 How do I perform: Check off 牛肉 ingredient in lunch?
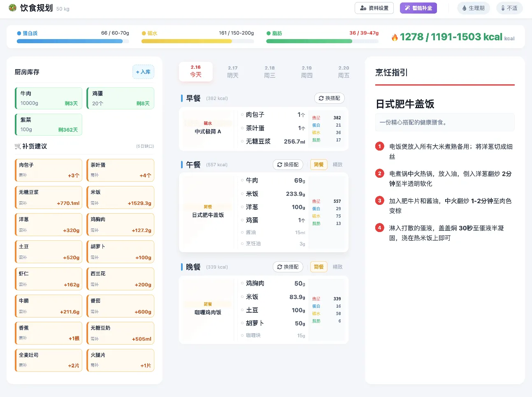click(x=242, y=180)
